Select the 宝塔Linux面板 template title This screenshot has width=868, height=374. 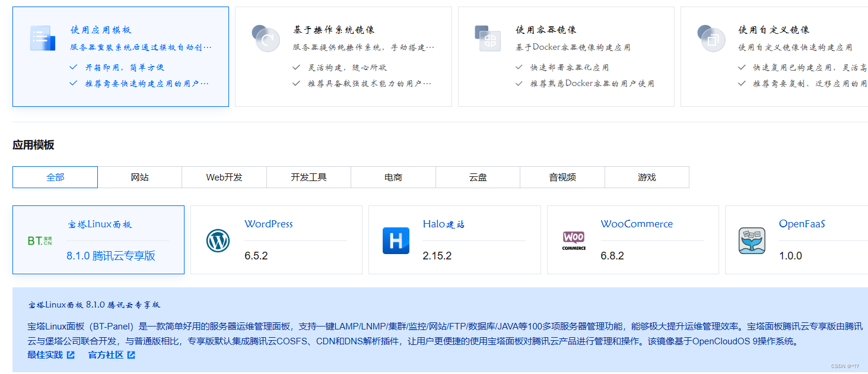[x=100, y=224]
